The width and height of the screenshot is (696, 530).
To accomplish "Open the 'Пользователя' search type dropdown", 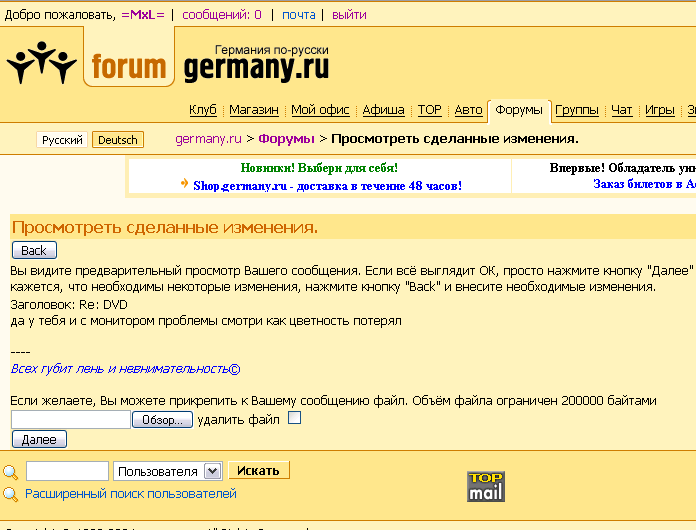I will point(168,471).
